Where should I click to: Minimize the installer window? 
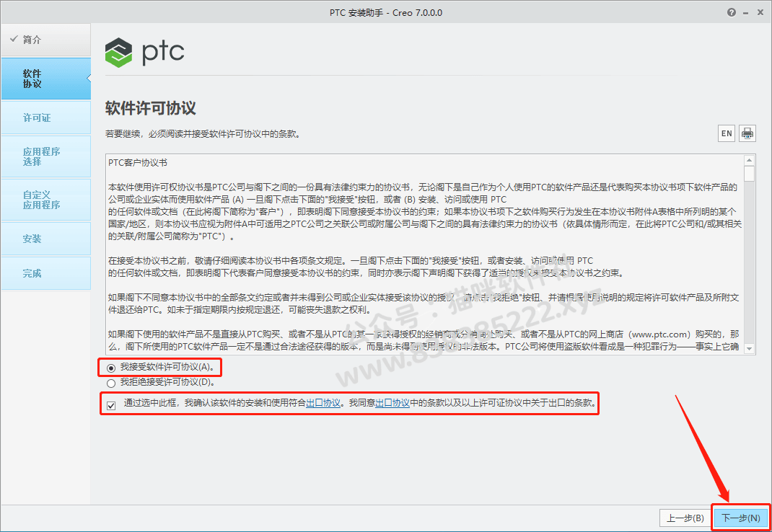(747, 12)
